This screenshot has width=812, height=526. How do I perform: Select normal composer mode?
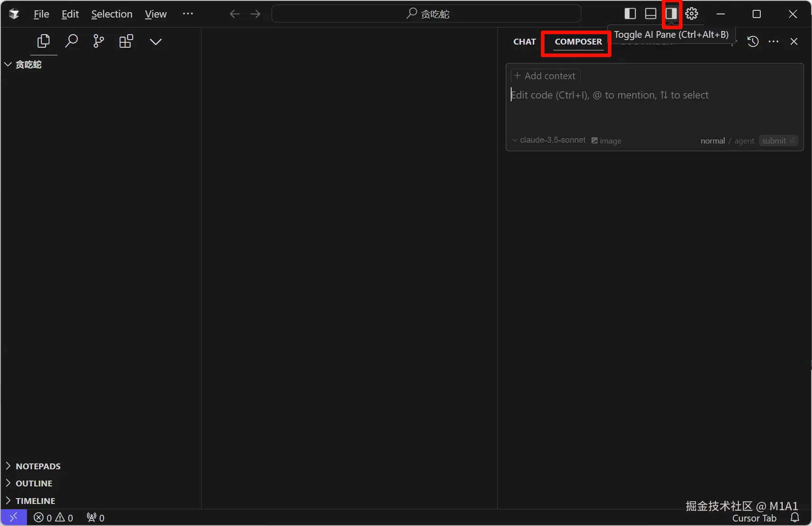[713, 141]
